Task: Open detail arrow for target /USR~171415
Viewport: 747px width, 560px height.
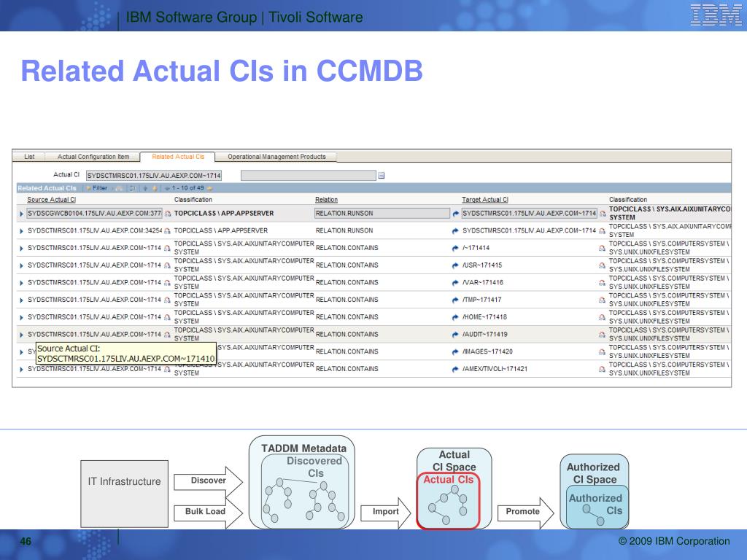Action: [455, 265]
